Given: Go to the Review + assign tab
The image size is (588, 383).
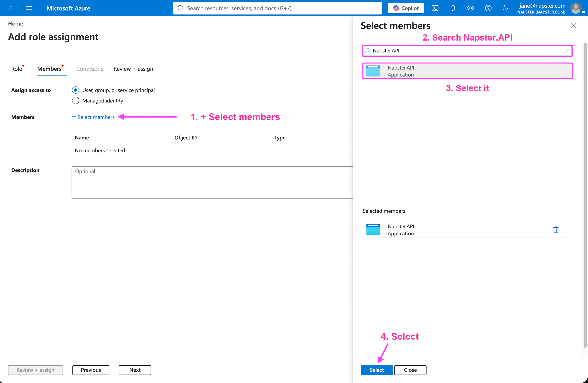Looking at the screenshot, I should [133, 69].
